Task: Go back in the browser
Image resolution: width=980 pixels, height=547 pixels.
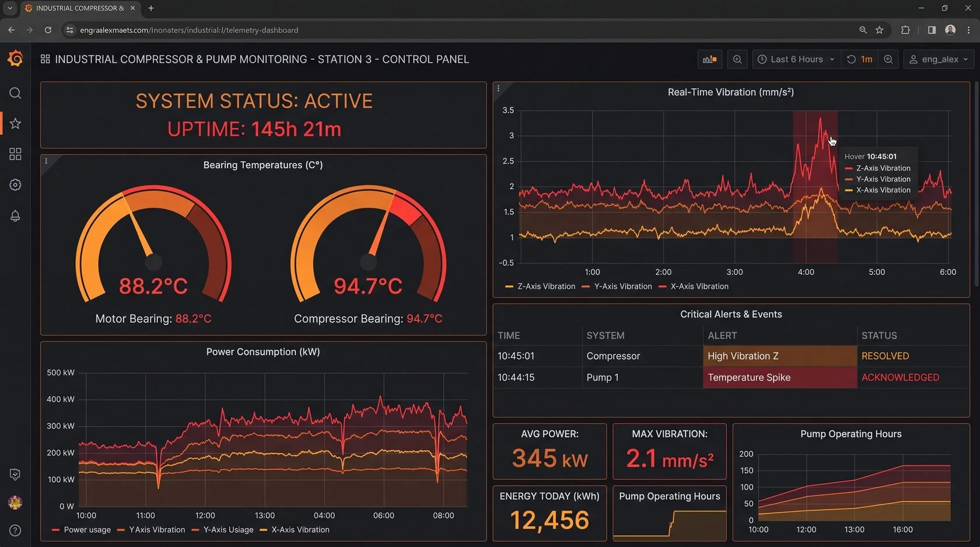Action: [12, 30]
